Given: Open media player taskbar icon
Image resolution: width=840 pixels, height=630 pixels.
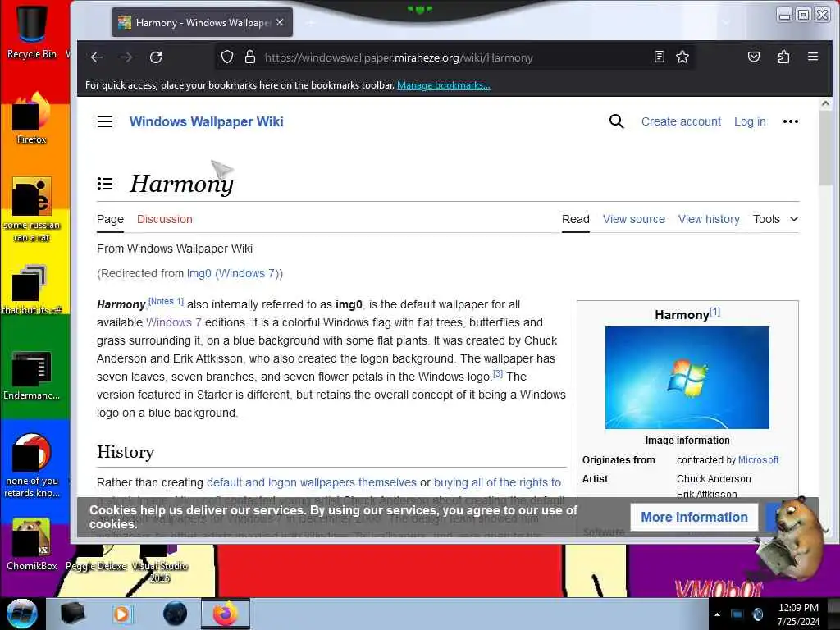Looking at the screenshot, I should pos(121,614).
